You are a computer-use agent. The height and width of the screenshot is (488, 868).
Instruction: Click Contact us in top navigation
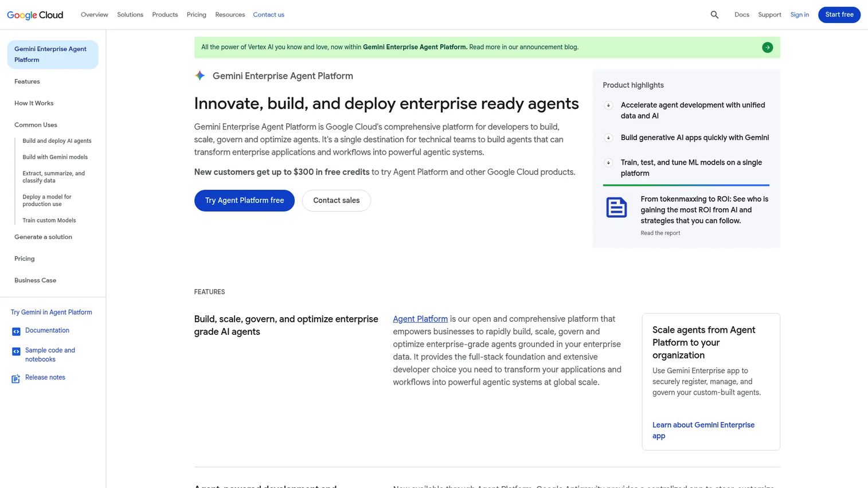click(269, 15)
